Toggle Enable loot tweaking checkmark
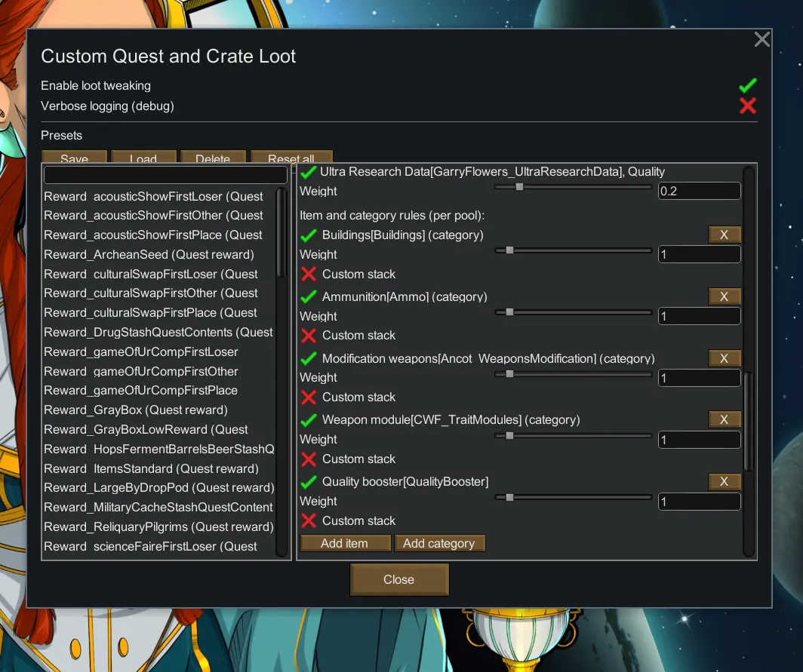 pyautogui.click(x=747, y=86)
